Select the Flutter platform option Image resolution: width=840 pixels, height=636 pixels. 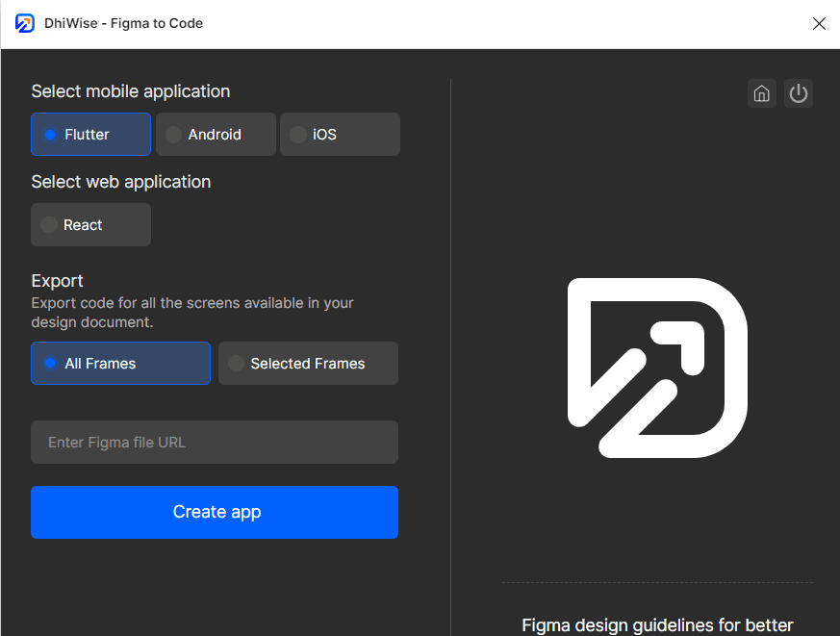point(90,134)
